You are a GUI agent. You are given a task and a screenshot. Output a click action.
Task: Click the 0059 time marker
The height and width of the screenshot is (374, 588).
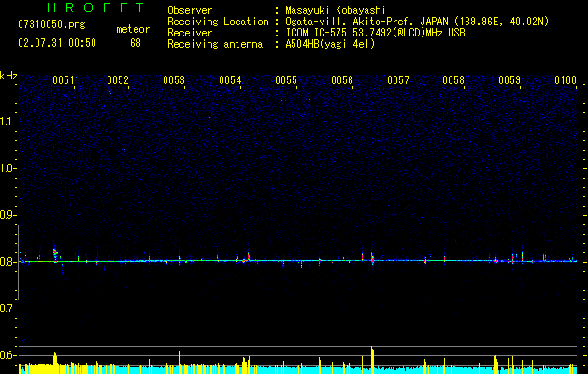[509, 80]
